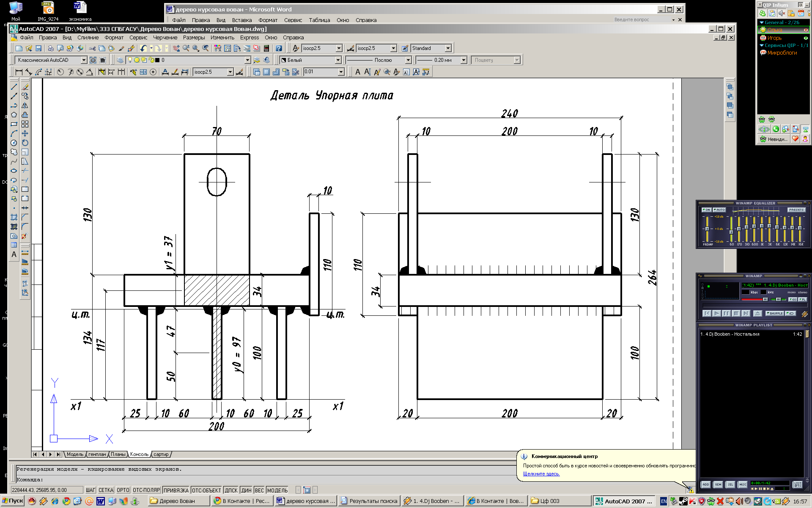
Task: Open the Таблица menu in Word window
Action: tap(319, 20)
